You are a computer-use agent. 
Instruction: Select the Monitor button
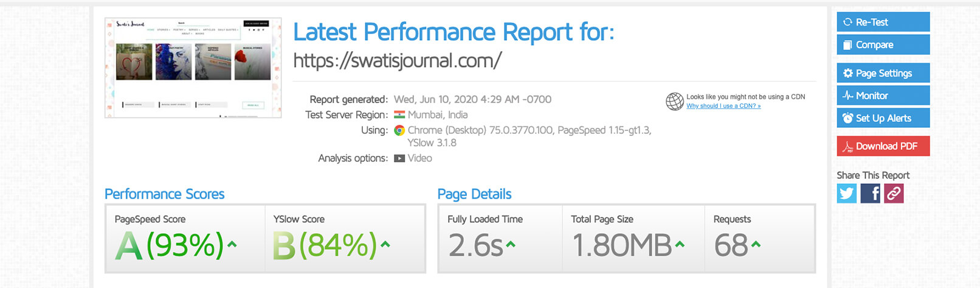(x=883, y=96)
